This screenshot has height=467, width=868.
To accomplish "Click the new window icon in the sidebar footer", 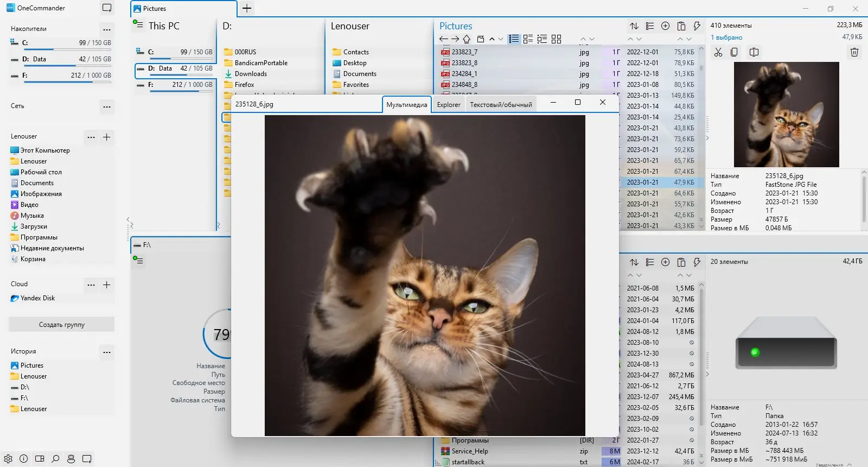I will tap(87, 459).
